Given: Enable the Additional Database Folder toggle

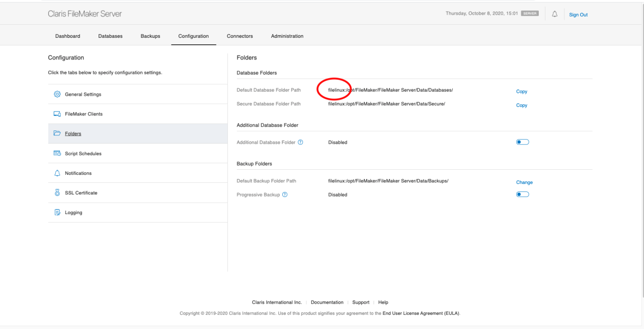Looking at the screenshot, I should 522,142.
